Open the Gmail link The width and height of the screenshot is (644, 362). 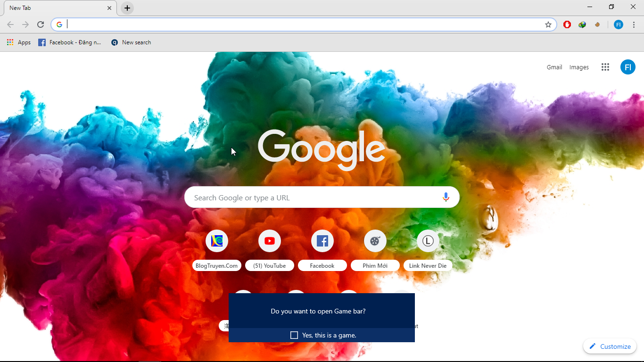click(x=554, y=67)
